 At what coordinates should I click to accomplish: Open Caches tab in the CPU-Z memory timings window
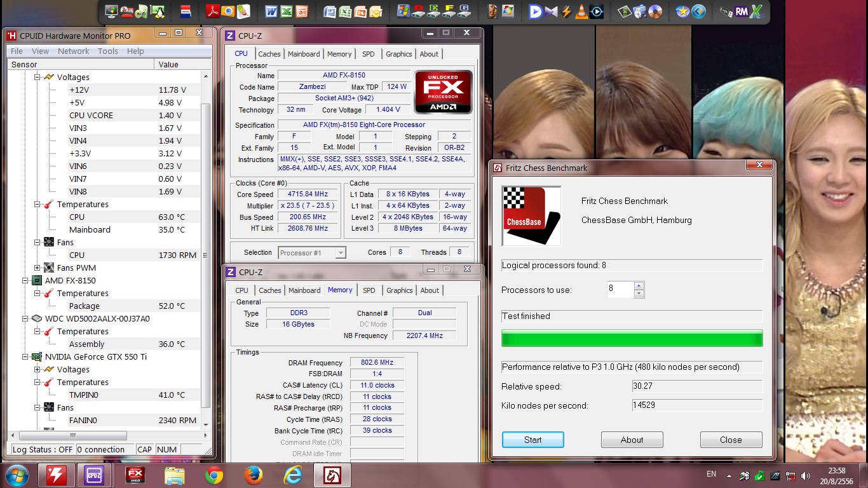[x=270, y=290]
